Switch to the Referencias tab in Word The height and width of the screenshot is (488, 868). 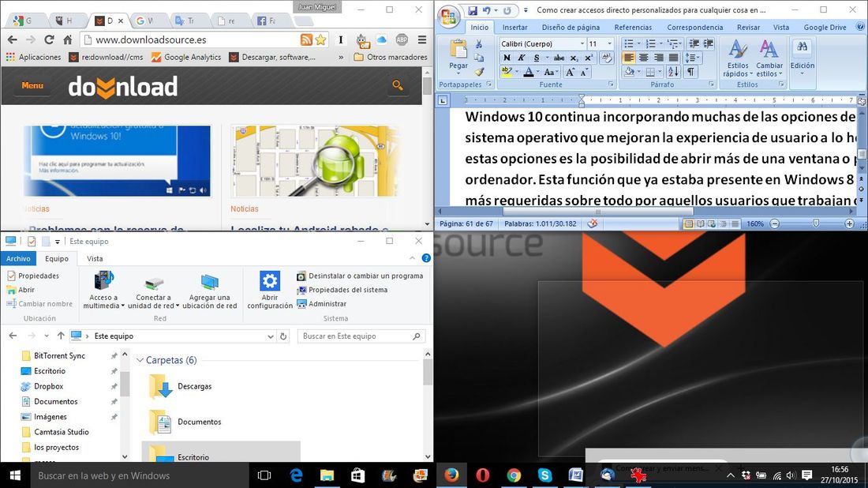633,27
